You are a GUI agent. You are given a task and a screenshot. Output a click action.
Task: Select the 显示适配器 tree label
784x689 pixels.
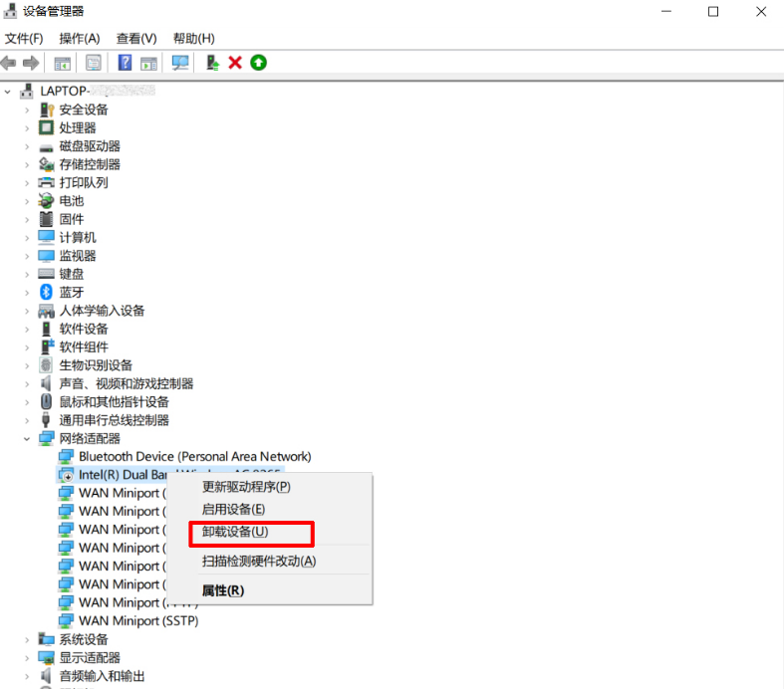click(90, 657)
